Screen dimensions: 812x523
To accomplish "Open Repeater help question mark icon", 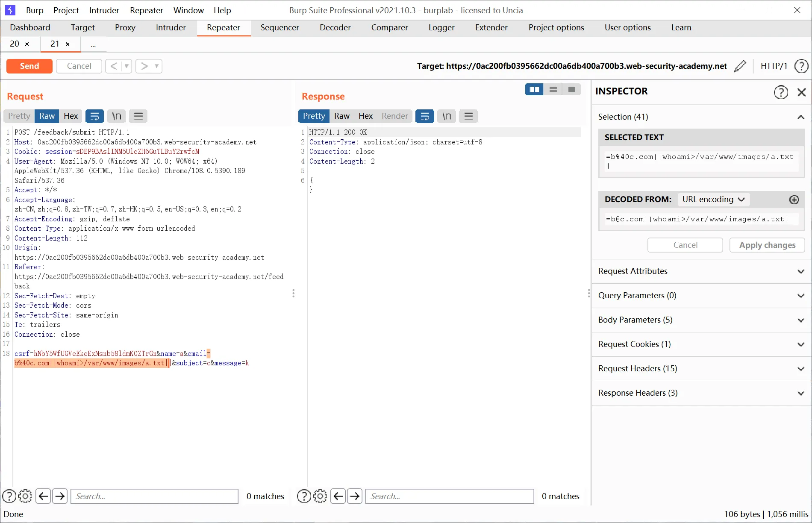I will (801, 66).
